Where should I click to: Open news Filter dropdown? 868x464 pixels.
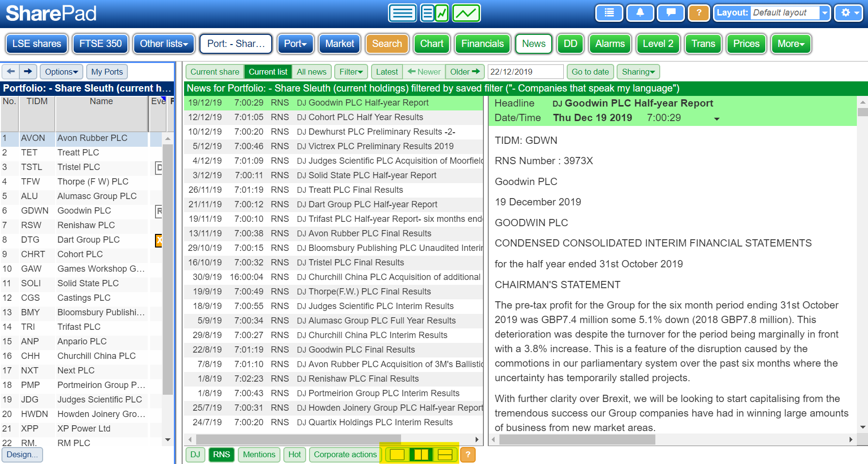[351, 72]
